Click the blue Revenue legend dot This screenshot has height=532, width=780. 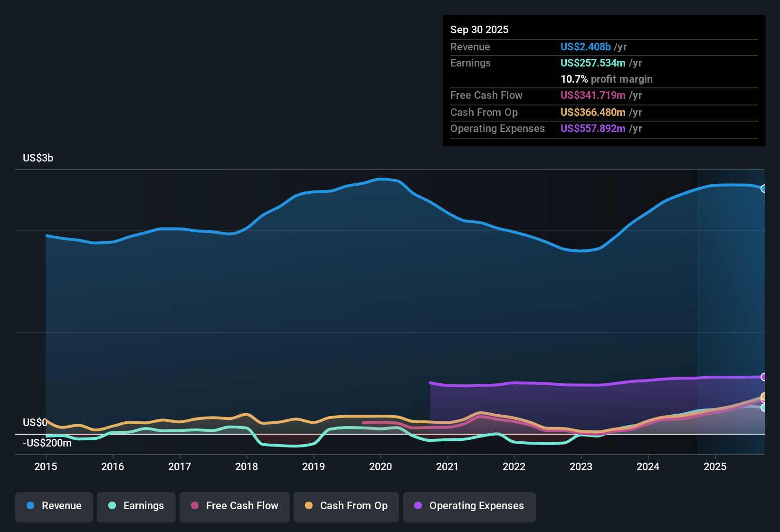30,506
